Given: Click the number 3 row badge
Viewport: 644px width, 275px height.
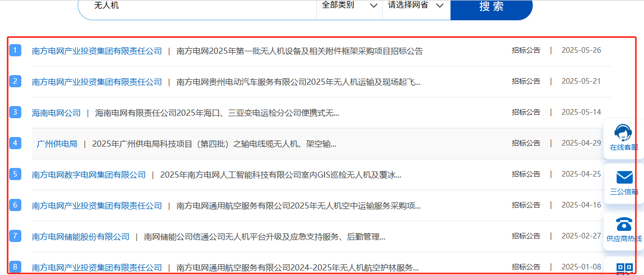Looking at the screenshot, I should (x=15, y=112).
